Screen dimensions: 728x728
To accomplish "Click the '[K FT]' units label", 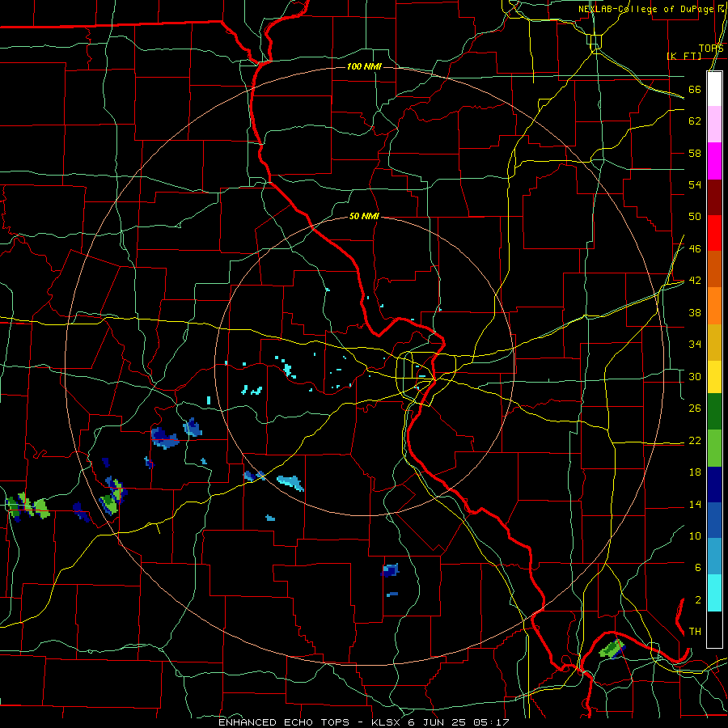I will pos(684,56).
